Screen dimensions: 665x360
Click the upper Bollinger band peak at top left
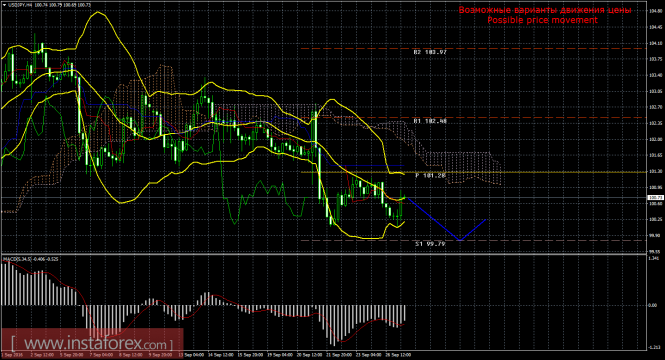(98, 12)
